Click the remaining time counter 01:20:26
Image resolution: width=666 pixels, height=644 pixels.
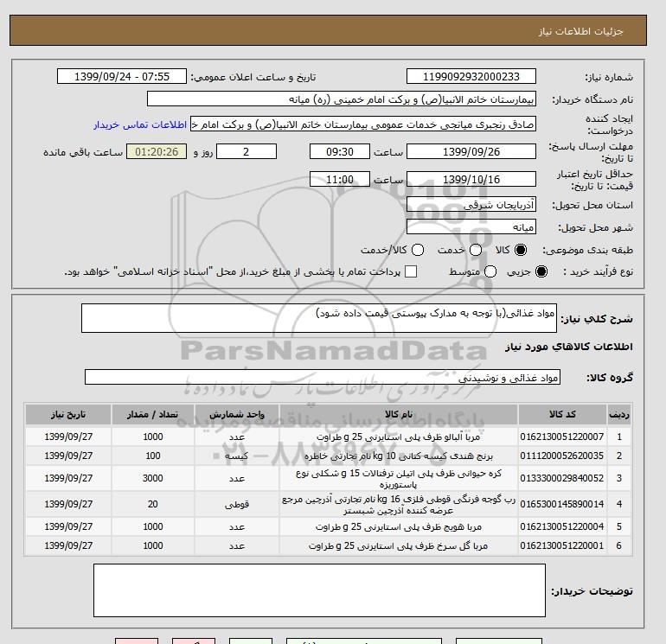point(157,151)
